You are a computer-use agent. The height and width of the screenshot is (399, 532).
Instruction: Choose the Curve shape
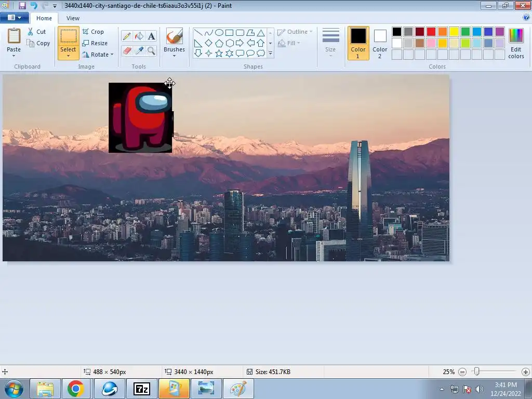coord(209,33)
